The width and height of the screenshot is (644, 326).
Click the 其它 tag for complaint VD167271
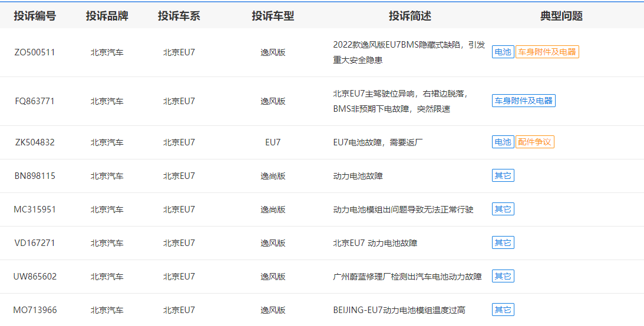pyautogui.click(x=503, y=243)
